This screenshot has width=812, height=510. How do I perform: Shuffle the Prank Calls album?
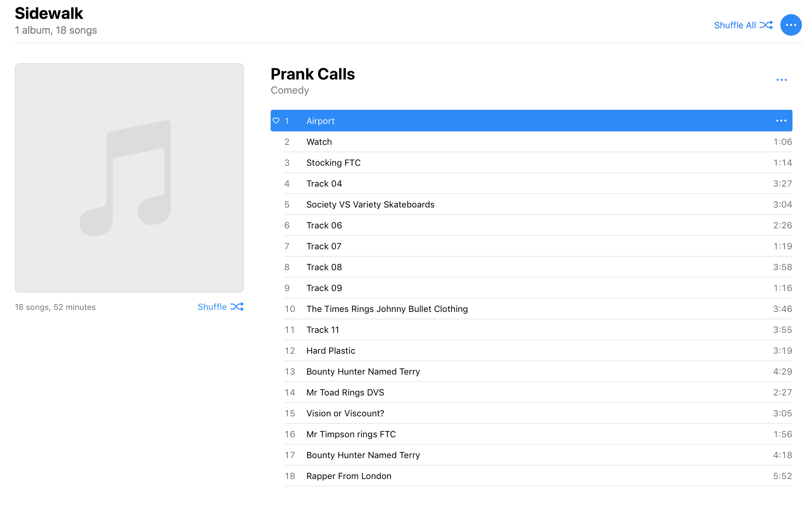220,307
